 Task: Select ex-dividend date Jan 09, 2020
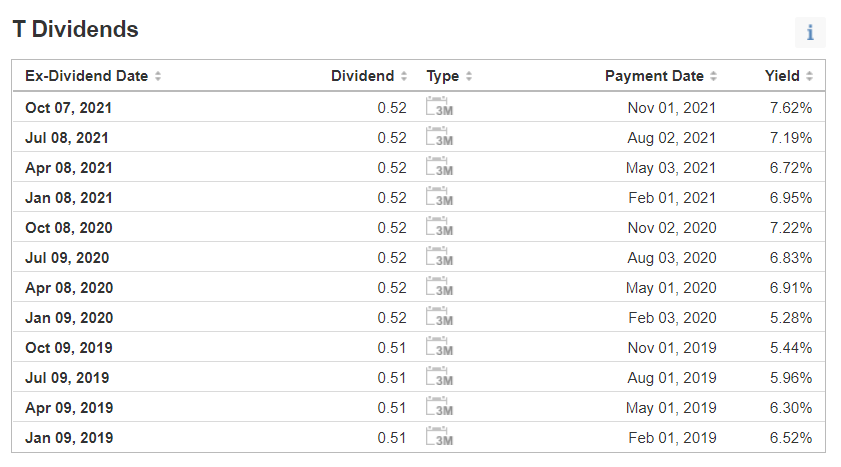click(69, 318)
